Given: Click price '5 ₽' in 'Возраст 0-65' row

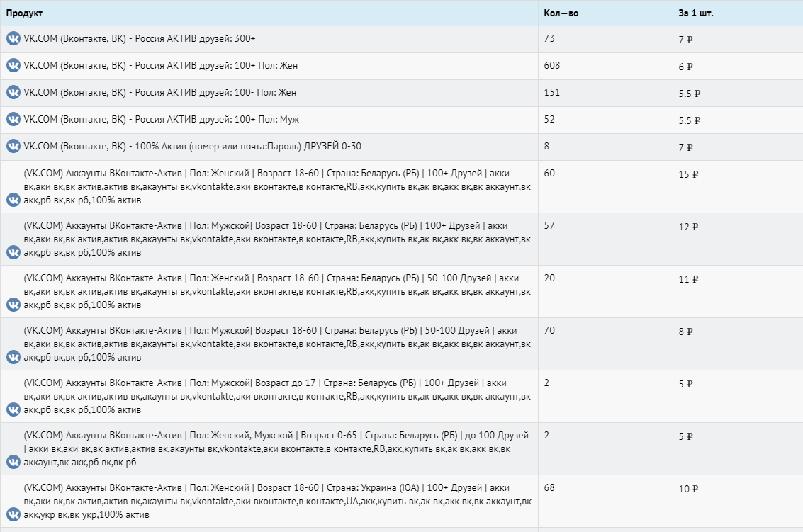Looking at the screenshot, I should 686,437.
